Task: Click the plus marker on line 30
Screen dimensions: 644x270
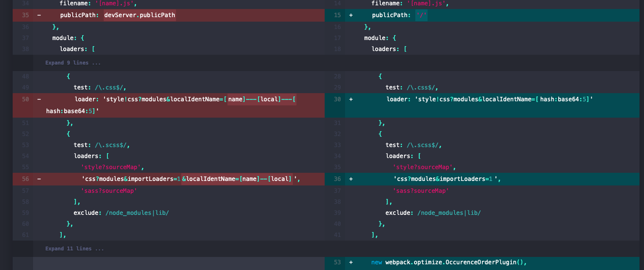Action: 351,99
